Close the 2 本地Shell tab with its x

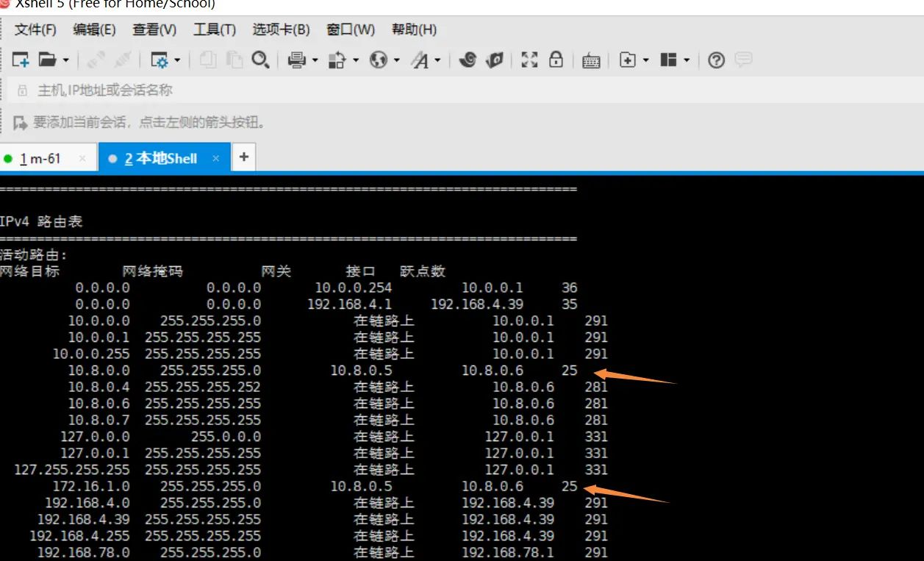click(x=215, y=157)
